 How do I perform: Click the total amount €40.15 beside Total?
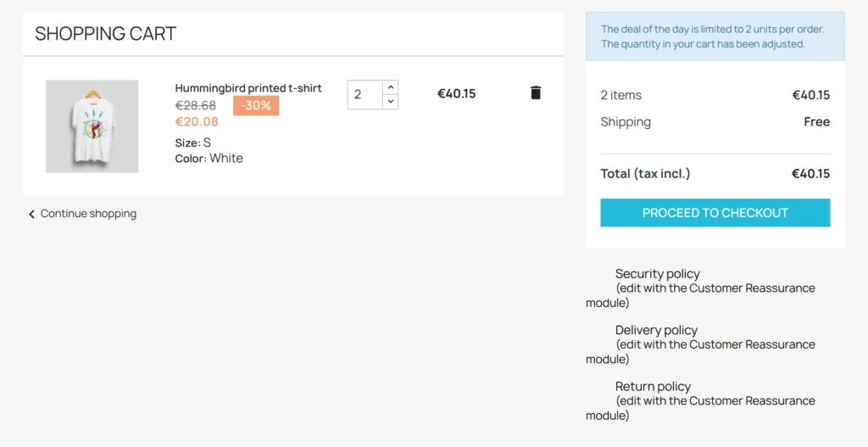point(810,174)
